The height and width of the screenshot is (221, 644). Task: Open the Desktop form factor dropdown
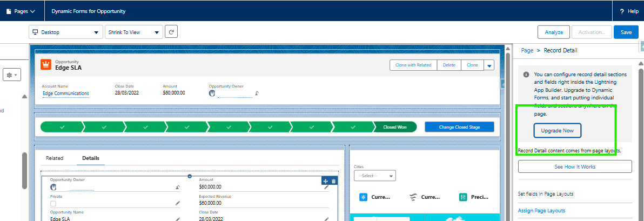pyautogui.click(x=65, y=32)
